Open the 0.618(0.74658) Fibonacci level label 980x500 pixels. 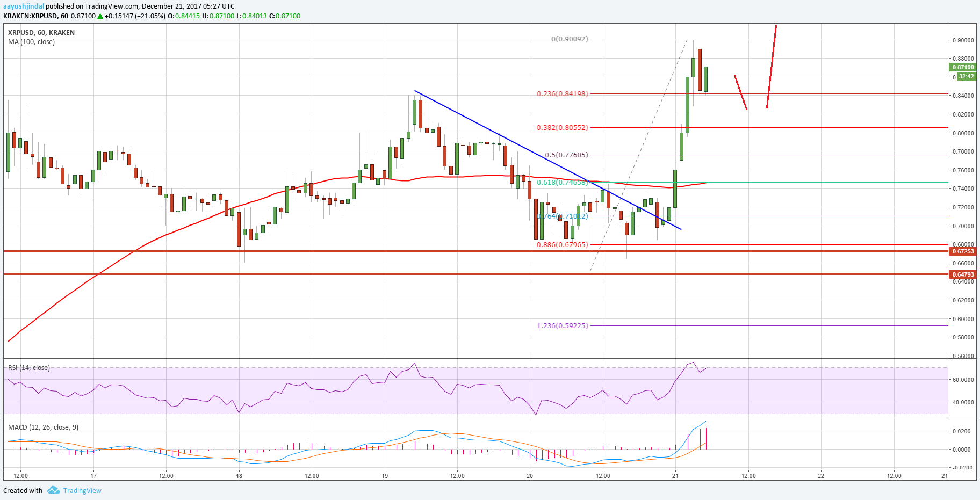(563, 183)
